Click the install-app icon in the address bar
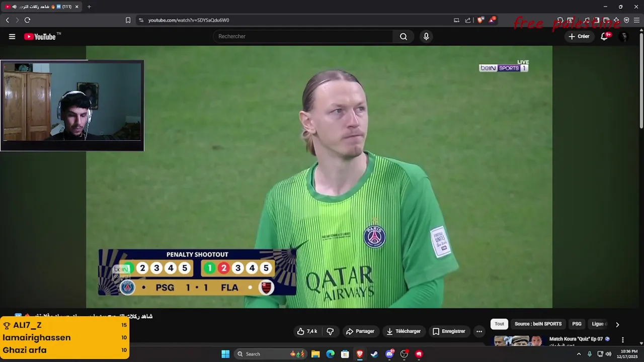 (456, 20)
